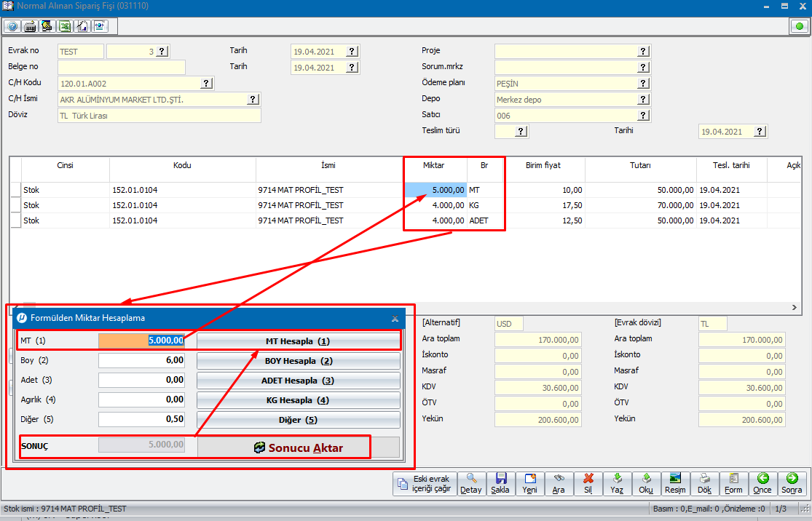Delete the document with Sil

tap(588, 485)
